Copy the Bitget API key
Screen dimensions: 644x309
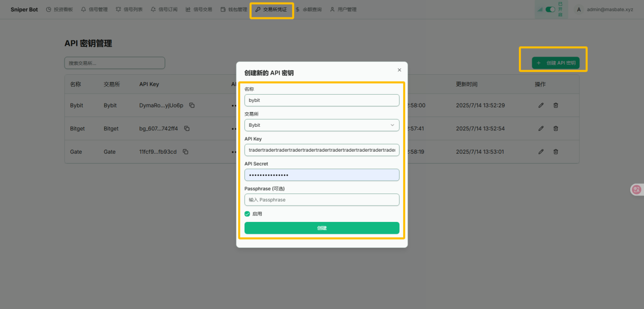[187, 128]
